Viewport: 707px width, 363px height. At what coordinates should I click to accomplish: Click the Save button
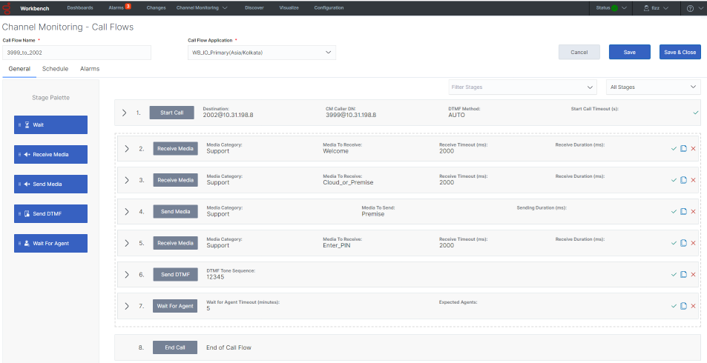629,52
